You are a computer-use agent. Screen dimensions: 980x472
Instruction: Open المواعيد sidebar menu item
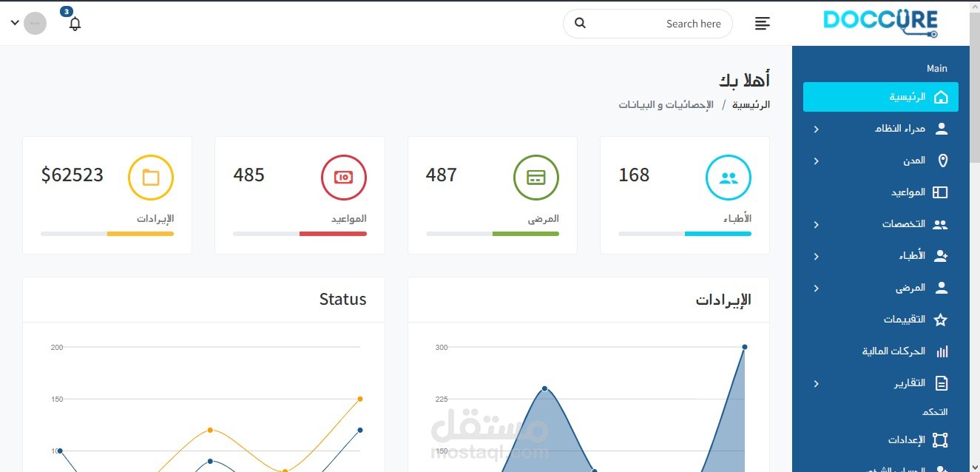coord(881,192)
